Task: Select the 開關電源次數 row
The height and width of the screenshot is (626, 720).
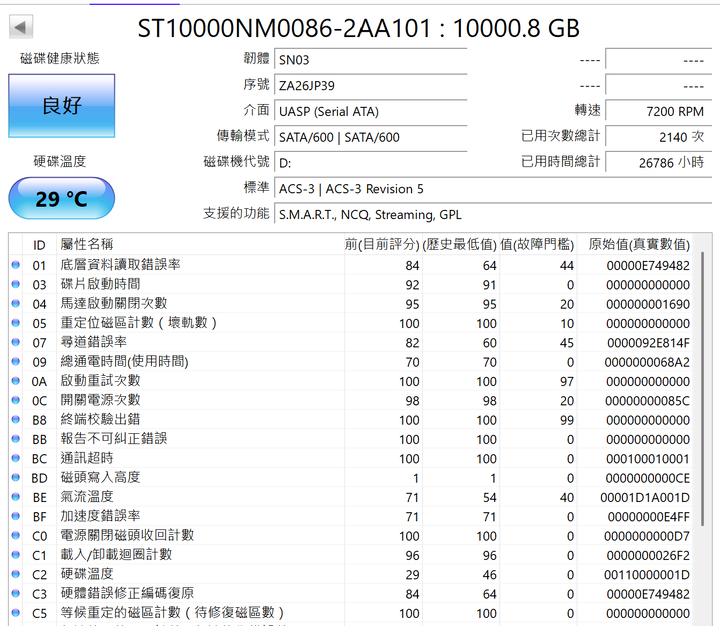Action: 351,400
